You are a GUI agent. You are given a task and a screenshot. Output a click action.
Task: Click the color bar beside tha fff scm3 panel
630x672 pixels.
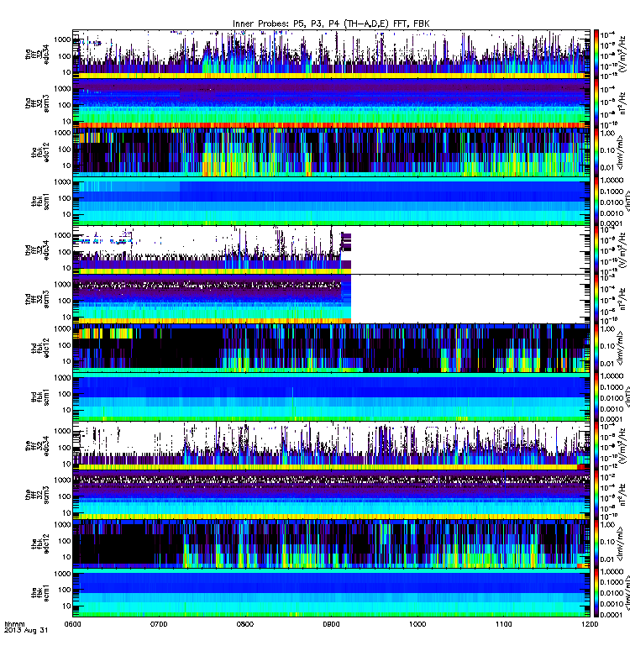[x=596, y=103]
